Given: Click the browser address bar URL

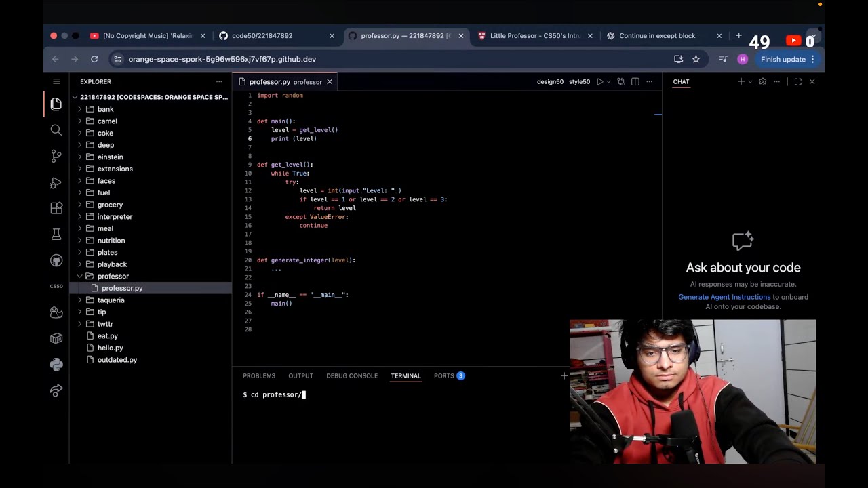Looking at the screenshot, I should tap(222, 59).
